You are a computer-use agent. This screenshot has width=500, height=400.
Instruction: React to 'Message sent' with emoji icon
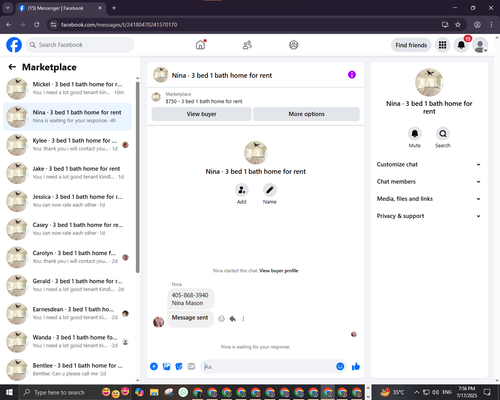coord(221,319)
